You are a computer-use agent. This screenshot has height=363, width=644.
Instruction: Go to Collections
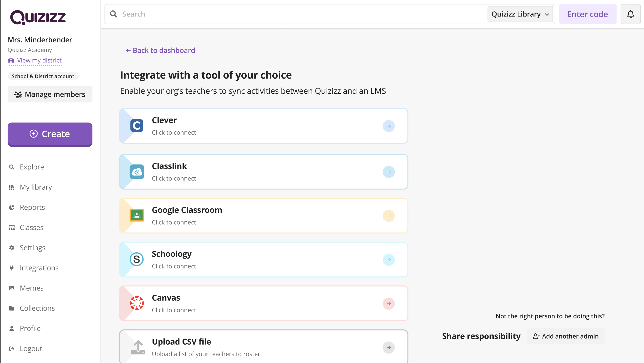[37, 308]
